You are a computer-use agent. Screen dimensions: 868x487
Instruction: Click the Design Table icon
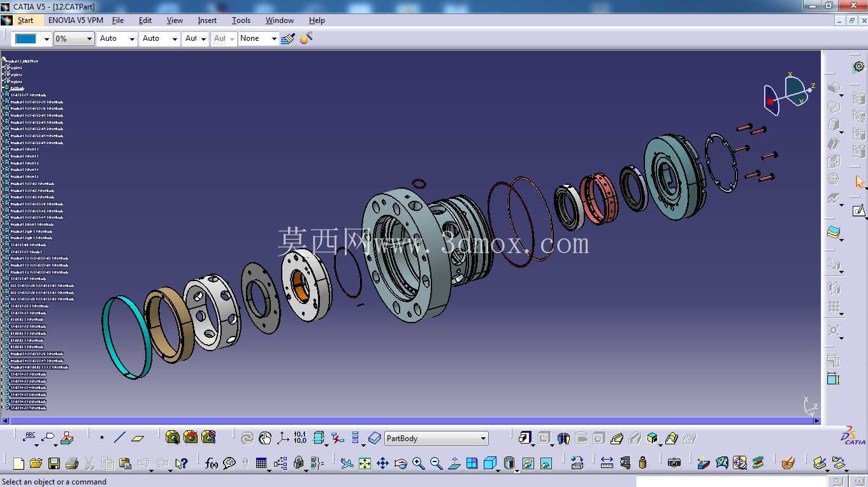261,463
